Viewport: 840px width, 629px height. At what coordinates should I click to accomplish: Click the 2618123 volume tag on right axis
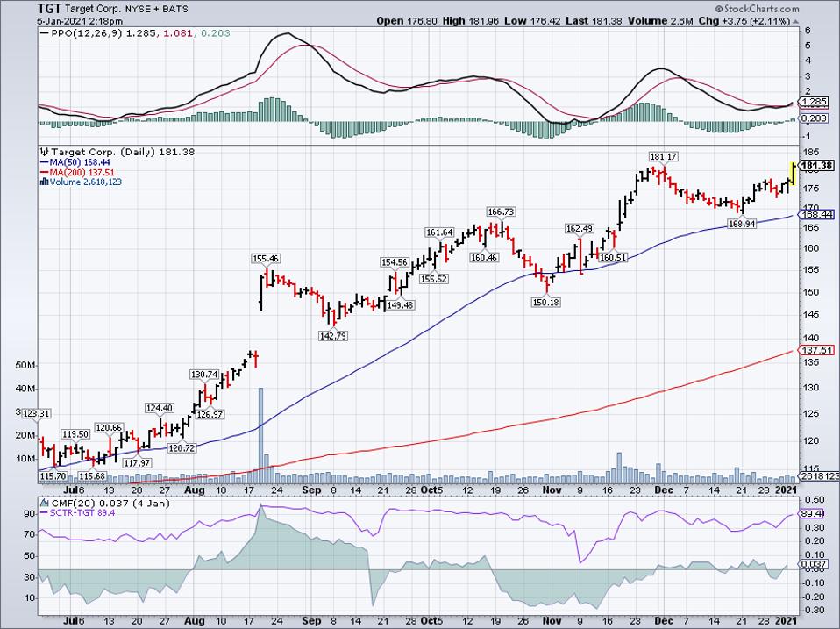tap(819, 476)
